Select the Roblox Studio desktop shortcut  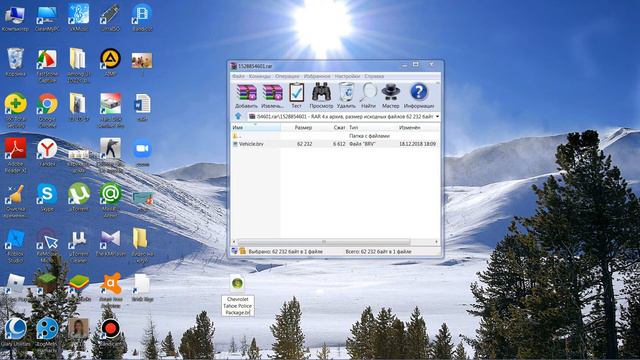click(x=16, y=245)
